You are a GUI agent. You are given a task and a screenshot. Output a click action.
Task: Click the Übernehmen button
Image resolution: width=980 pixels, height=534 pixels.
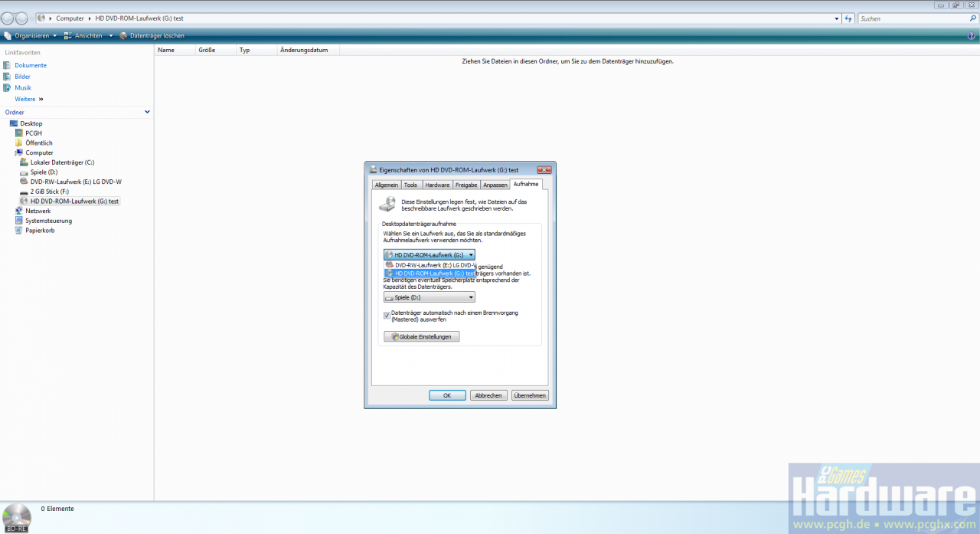[530, 395]
